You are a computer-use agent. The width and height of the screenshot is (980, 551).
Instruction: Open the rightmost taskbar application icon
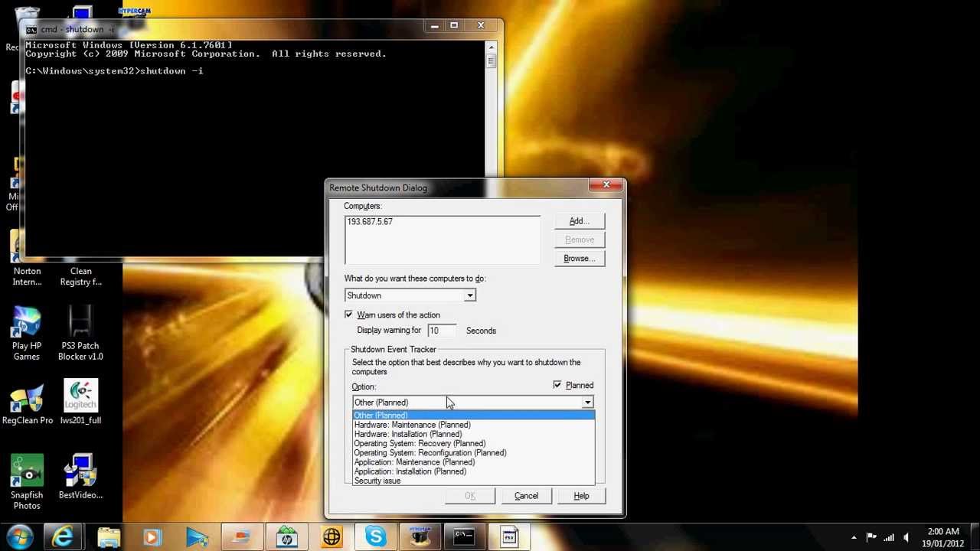tap(509, 537)
